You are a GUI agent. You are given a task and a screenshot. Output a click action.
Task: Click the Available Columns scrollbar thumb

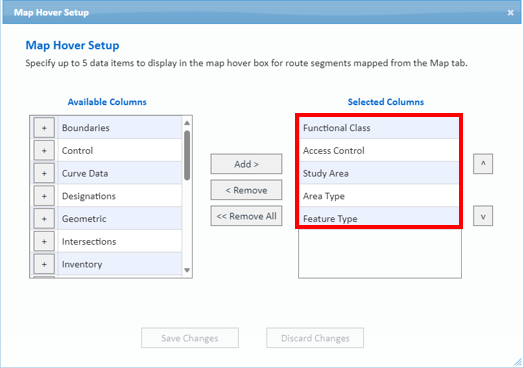pyautogui.click(x=187, y=155)
